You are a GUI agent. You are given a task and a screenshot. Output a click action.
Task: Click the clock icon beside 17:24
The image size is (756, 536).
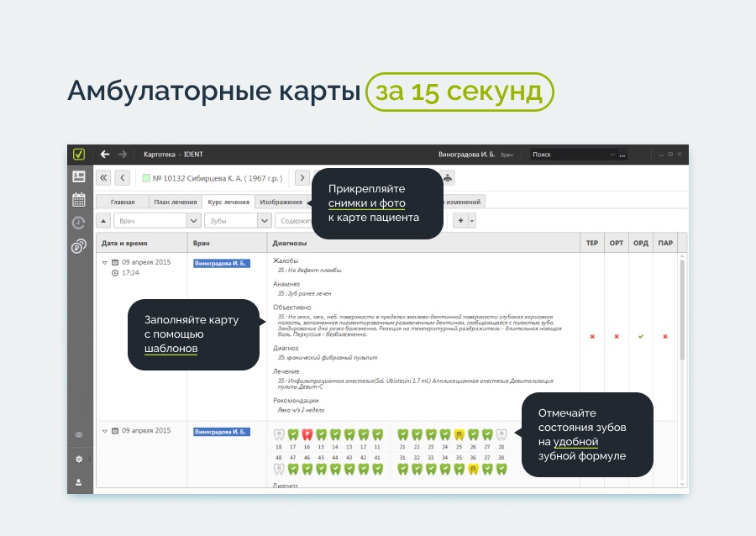click(115, 273)
